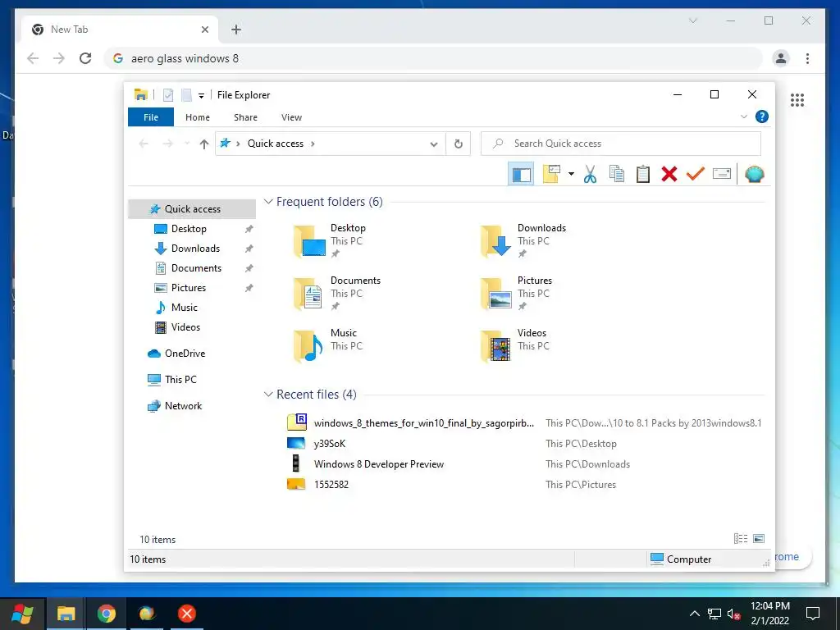Click the Refresh button beside address bar
Image resolution: width=840 pixels, height=630 pixels.
point(458,144)
